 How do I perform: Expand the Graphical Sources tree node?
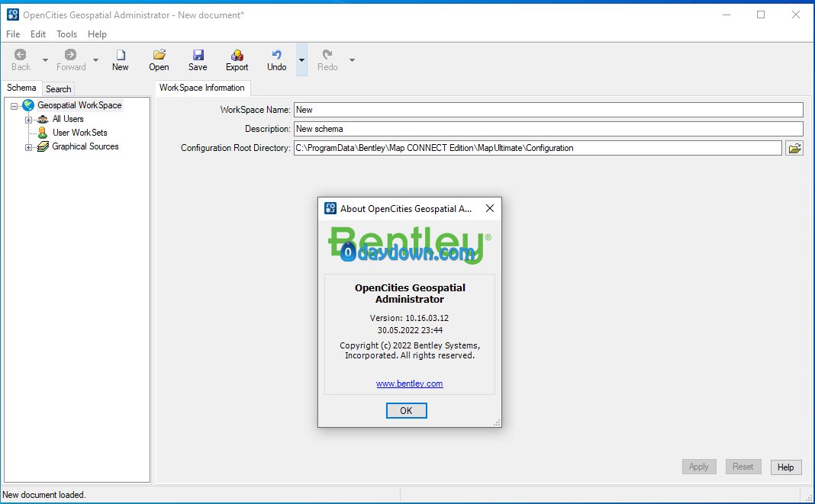click(28, 148)
